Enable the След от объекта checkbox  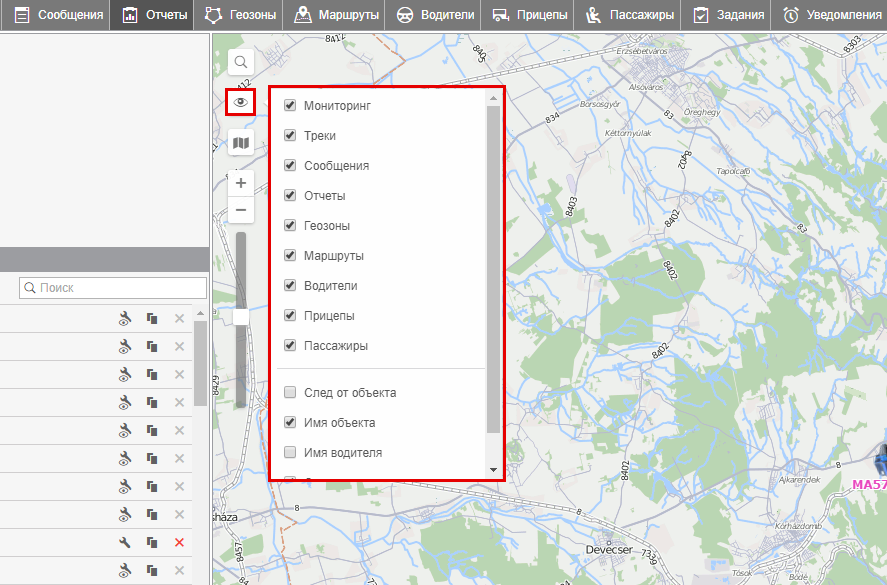coord(290,393)
